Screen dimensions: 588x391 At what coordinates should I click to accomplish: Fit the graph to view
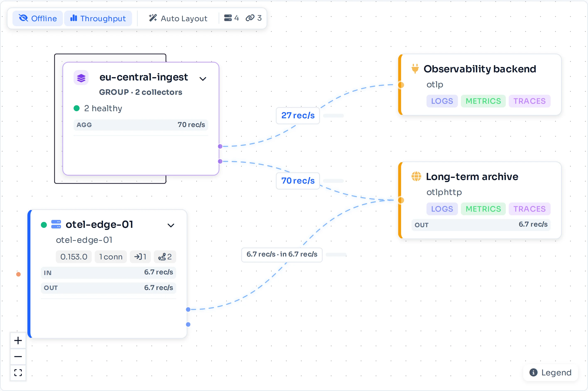coord(18,372)
